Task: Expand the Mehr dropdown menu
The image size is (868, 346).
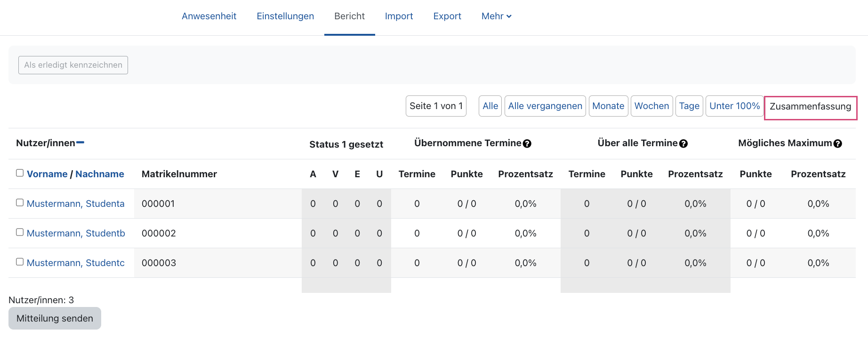Action: coord(496,16)
